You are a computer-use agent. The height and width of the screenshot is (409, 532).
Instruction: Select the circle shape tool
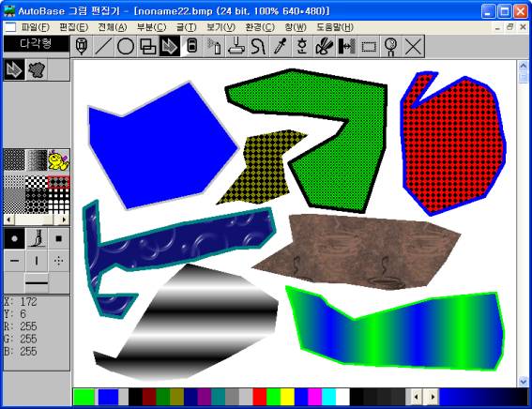(126, 46)
